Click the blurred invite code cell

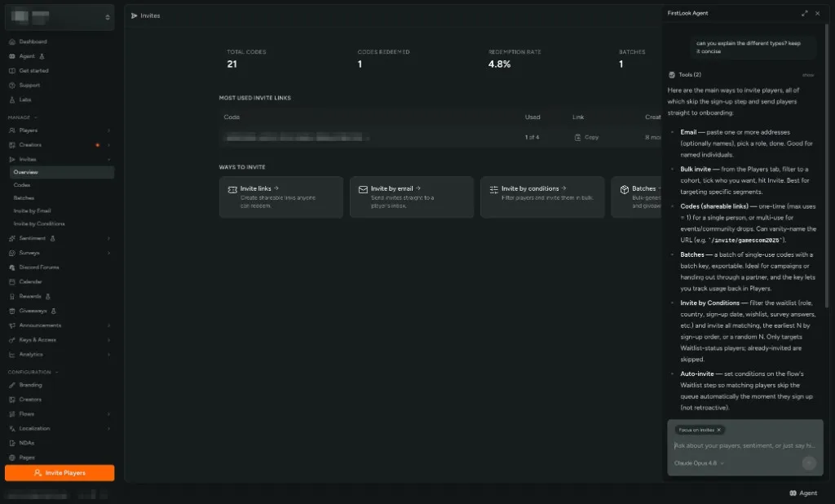tap(297, 138)
